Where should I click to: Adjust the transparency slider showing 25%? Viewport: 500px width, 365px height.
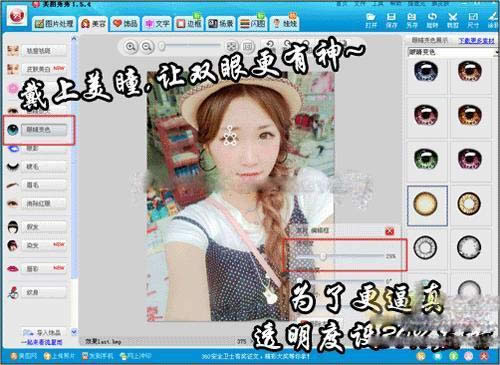[323, 256]
